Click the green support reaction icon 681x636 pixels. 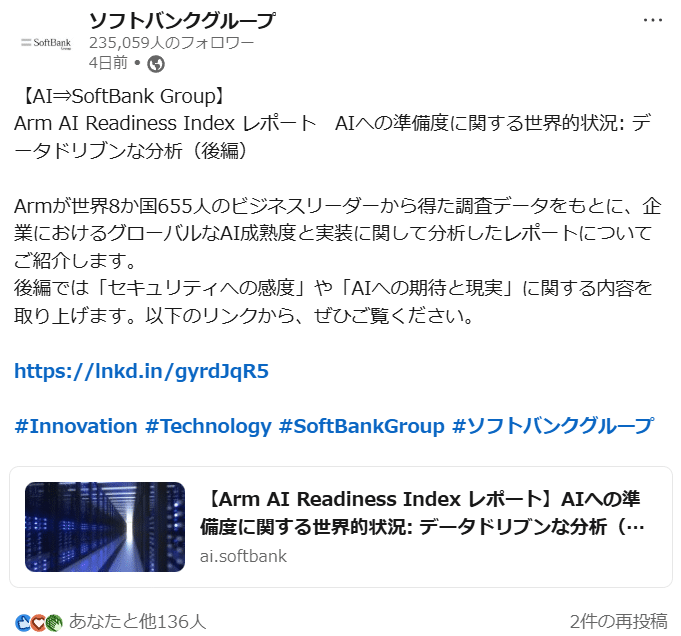54,623
